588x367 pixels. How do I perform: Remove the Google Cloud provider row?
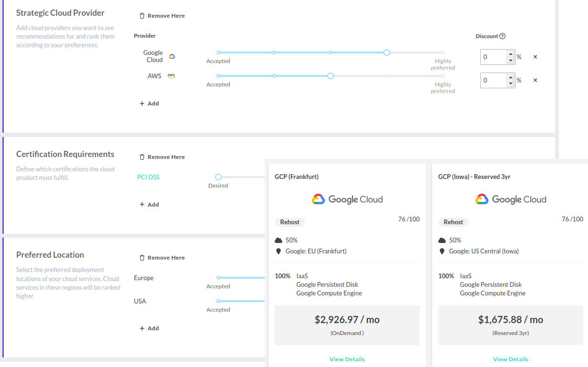click(535, 57)
